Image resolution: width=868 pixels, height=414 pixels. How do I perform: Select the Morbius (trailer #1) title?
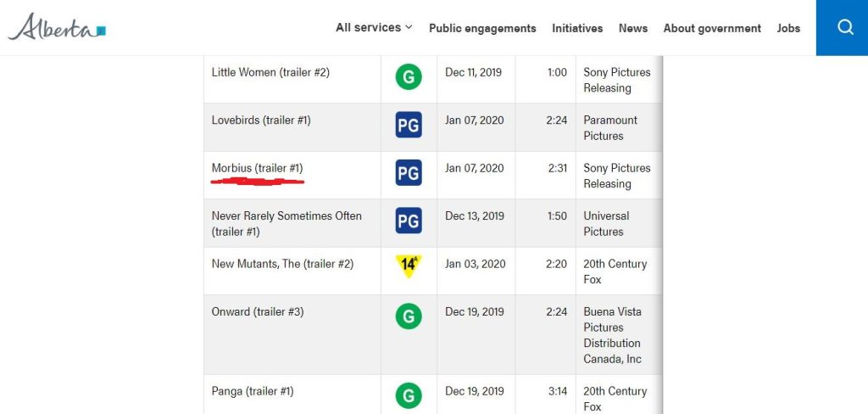pyautogui.click(x=257, y=168)
